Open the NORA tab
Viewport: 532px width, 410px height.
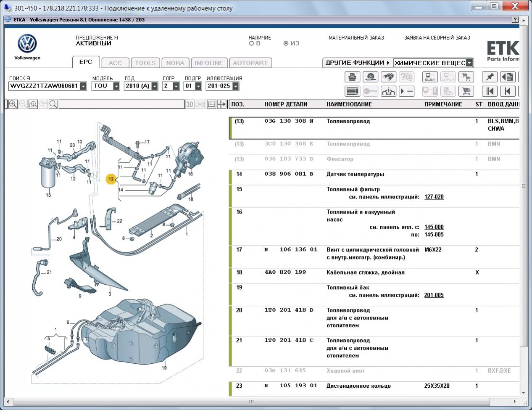click(x=175, y=63)
